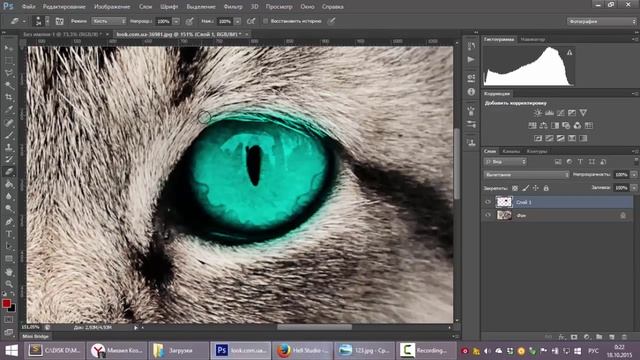The image size is (640, 360).
Task: Toggle lock image pixels
Action: tap(525, 188)
